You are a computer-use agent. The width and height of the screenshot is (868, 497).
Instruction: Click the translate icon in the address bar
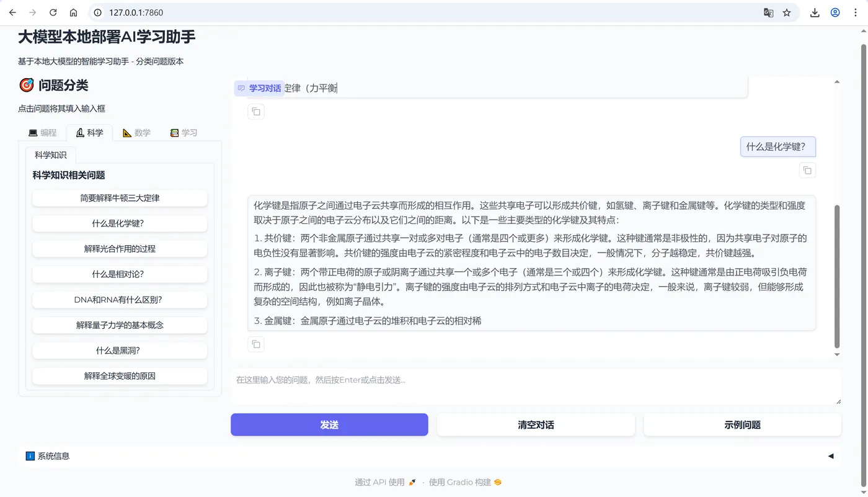pyautogui.click(x=769, y=12)
